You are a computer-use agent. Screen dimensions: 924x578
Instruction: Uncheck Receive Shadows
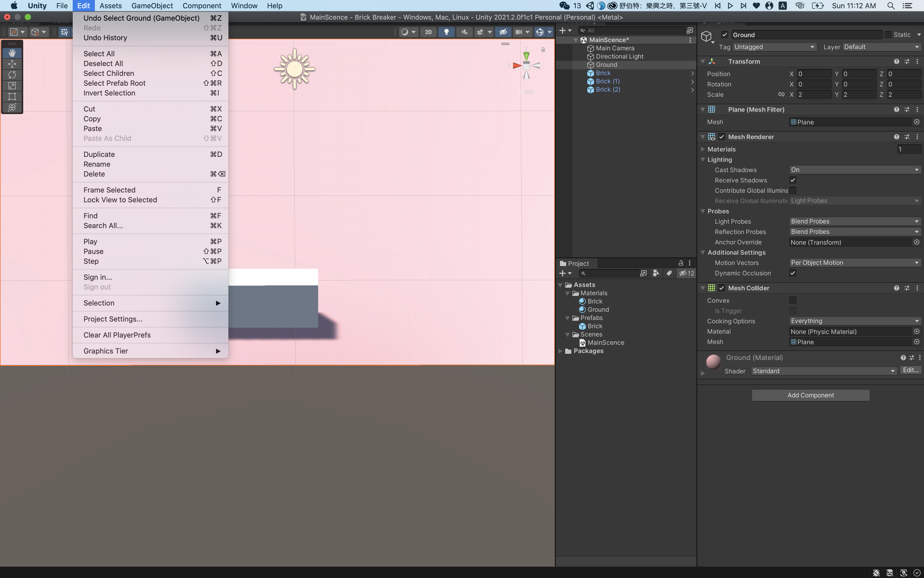coord(793,180)
